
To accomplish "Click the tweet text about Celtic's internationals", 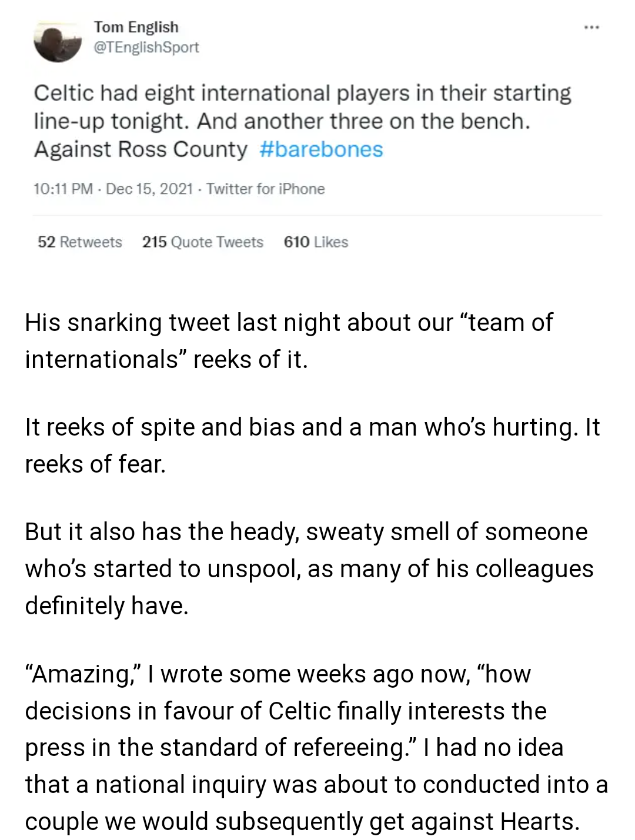I will tap(302, 121).
